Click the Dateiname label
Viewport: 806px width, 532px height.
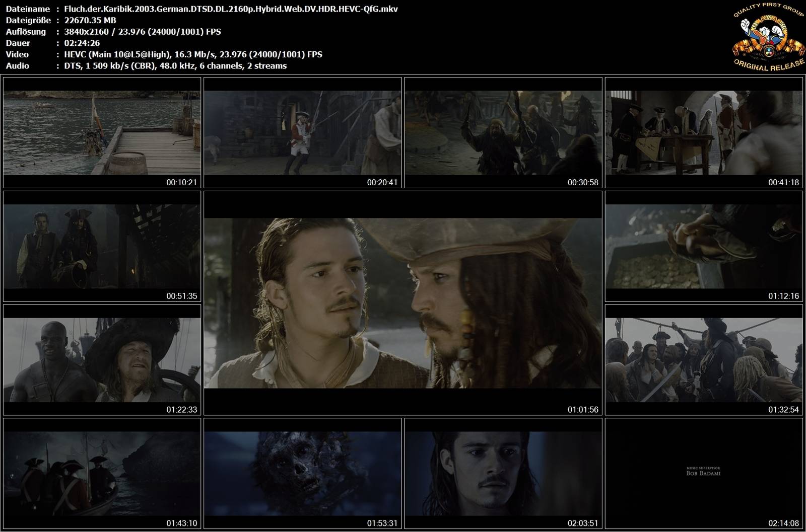28,9
